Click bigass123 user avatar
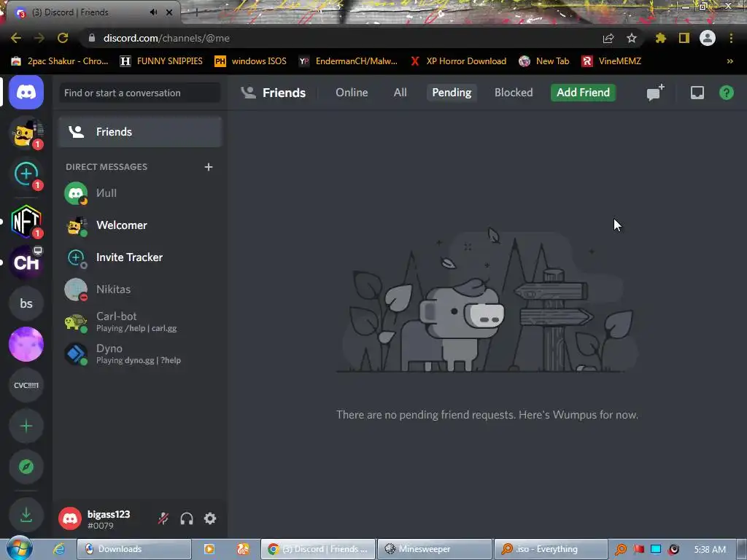 [70, 518]
